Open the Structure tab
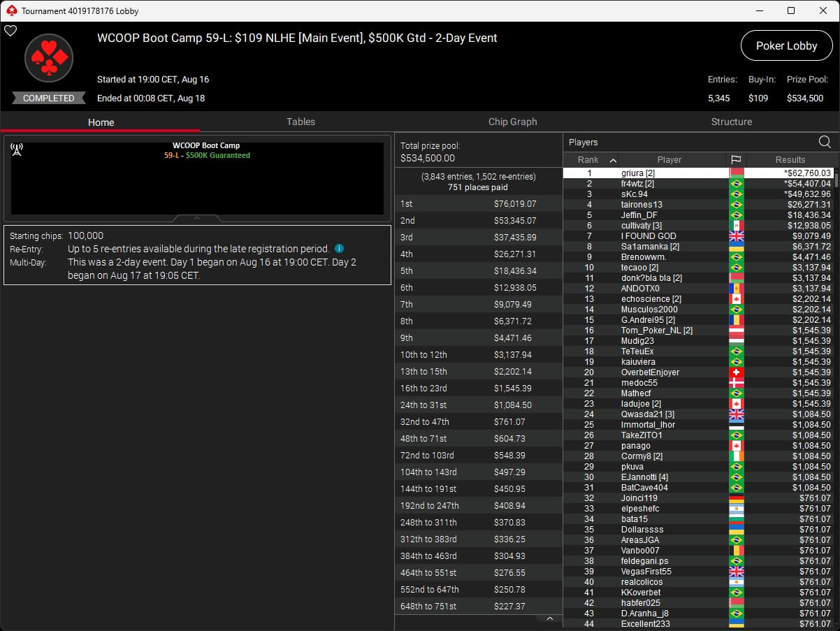 [x=731, y=122]
